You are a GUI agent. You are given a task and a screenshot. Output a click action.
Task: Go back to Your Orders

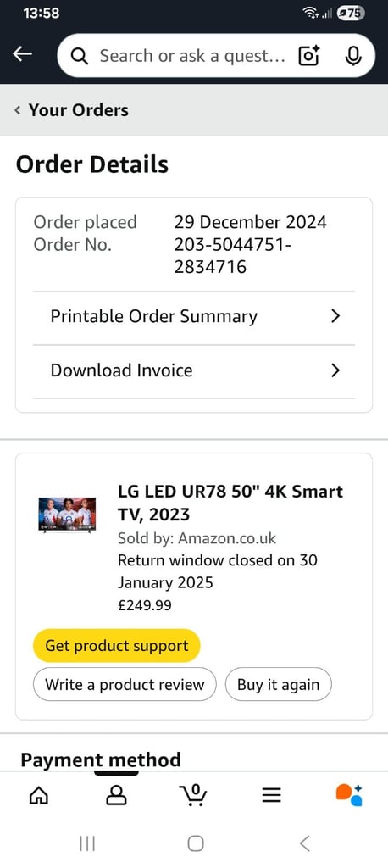pyautogui.click(x=71, y=109)
